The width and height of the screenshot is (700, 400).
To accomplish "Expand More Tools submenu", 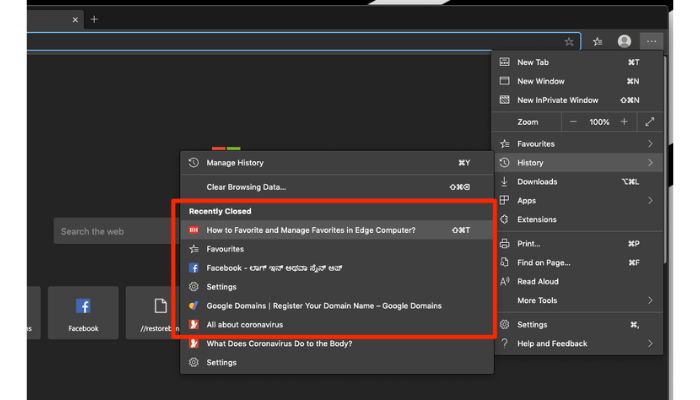I will tap(576, 300).
